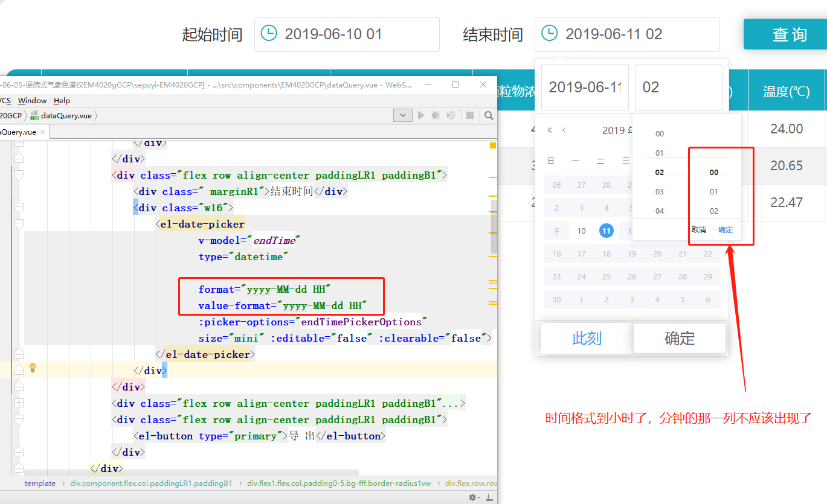The height and width of the screenshot is (504, 827).
Task: Click the clock icon in the 起始时间 field
Action: coord(268,33)
